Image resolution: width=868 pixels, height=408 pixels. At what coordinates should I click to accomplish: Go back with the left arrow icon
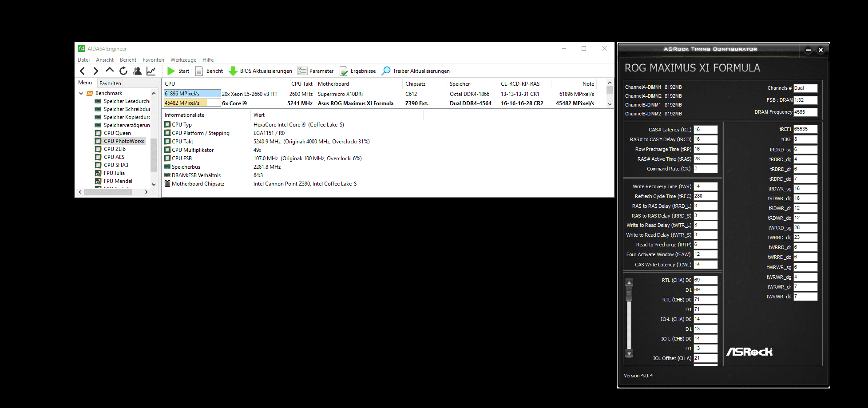click(83, 71)
